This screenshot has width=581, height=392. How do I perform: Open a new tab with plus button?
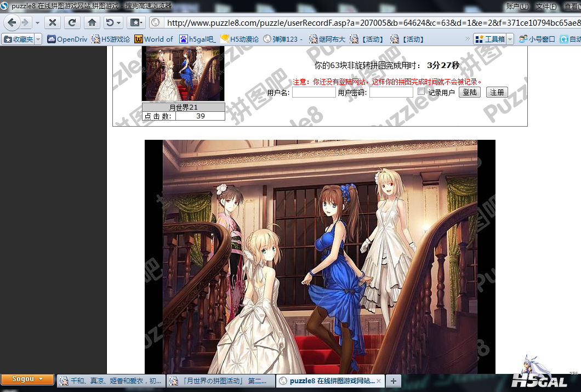tap(394, 380)
